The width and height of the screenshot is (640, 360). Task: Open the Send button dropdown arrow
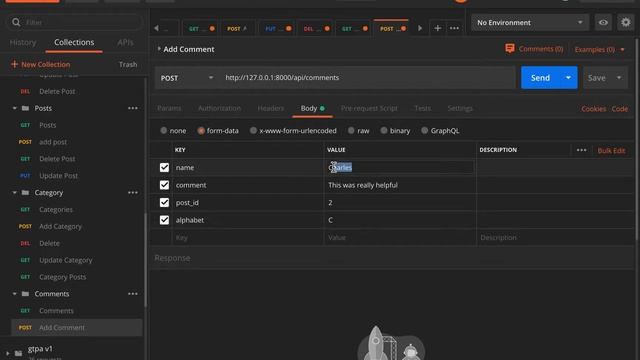568,78
